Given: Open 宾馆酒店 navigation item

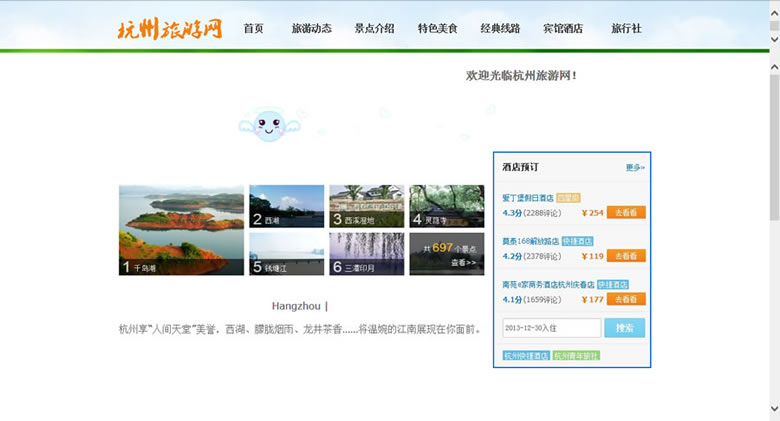Looking at the screenshot, I should 563,29.
